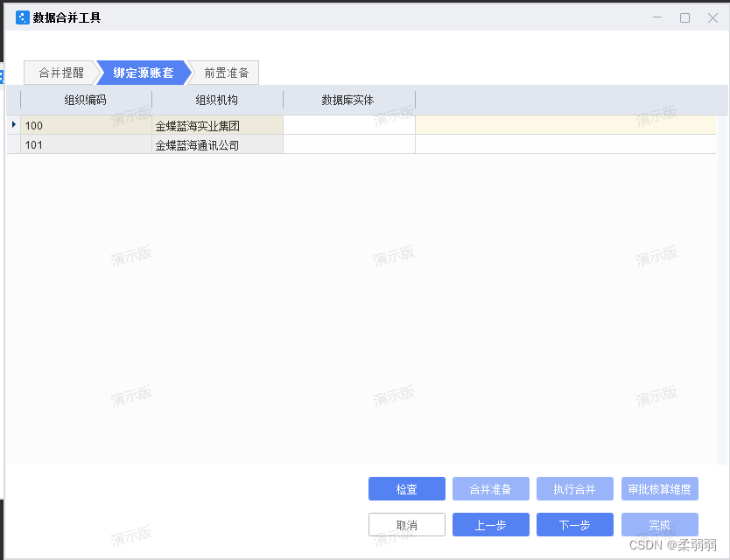Select the 绑定源账套 step tab
Viewport: 730px width, 560px height.
142,73
